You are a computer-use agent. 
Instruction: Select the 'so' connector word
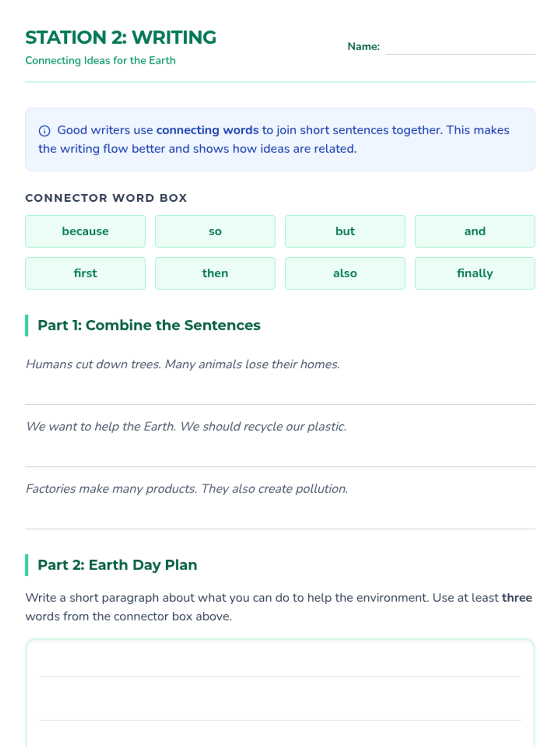(x=215, y=231)
